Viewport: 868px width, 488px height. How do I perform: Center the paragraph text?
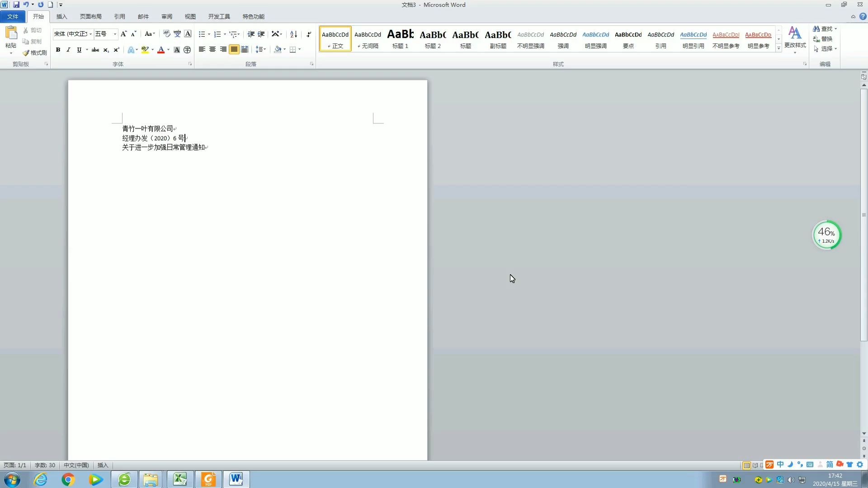coord(212,49)
